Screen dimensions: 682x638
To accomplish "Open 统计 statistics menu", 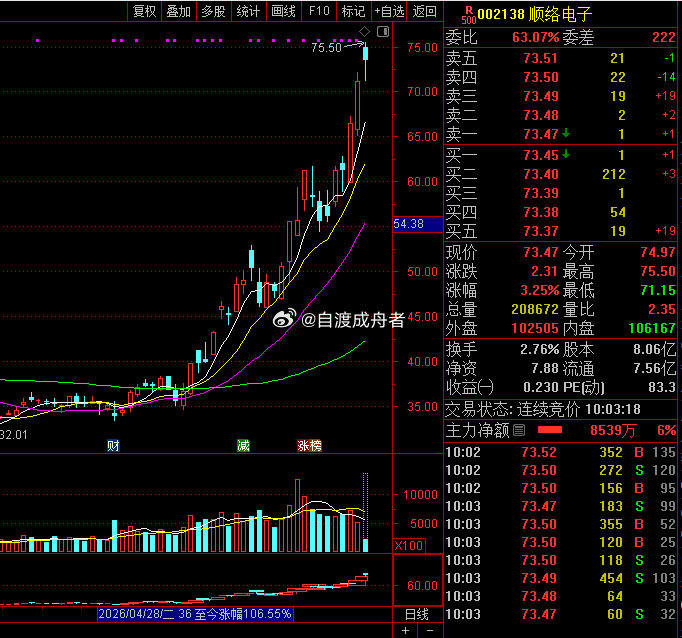I will pos(248,11).
